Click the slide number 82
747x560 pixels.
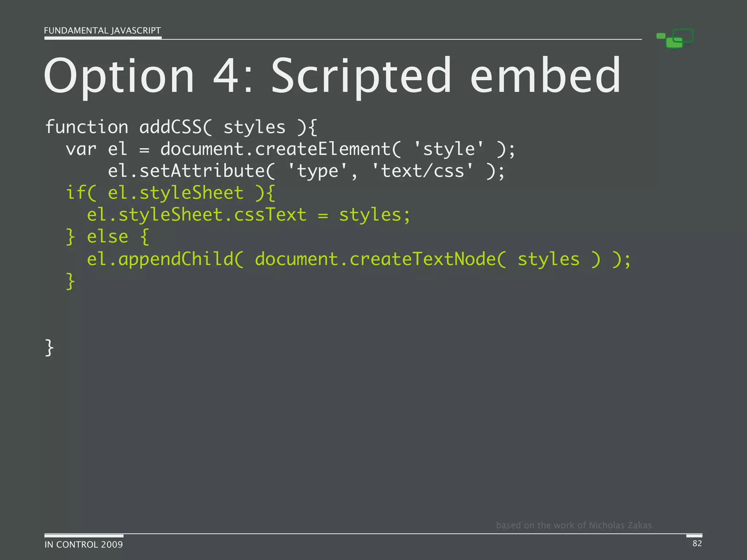point(697,544)
